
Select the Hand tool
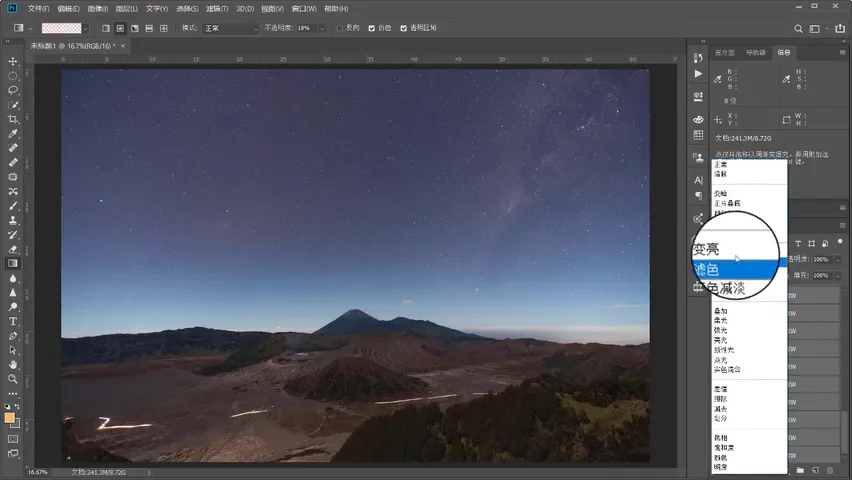pyautogui.click(x=13, y=364)
